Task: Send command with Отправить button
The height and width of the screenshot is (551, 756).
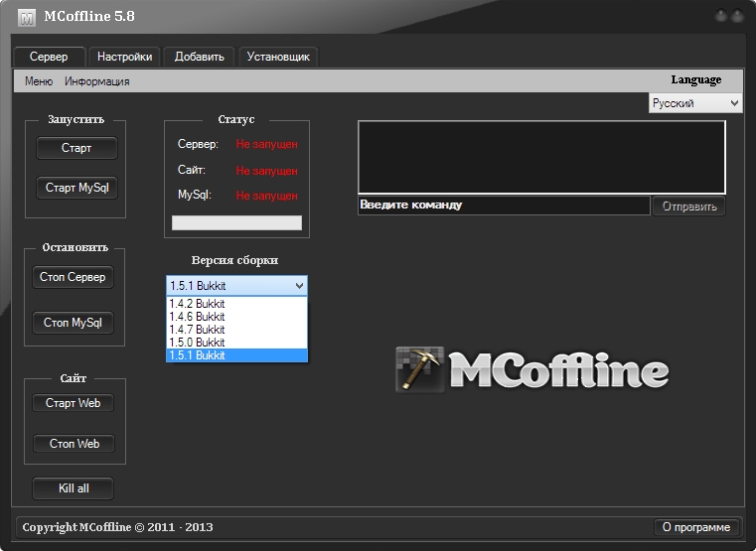Action: click(x=689, y=207)
